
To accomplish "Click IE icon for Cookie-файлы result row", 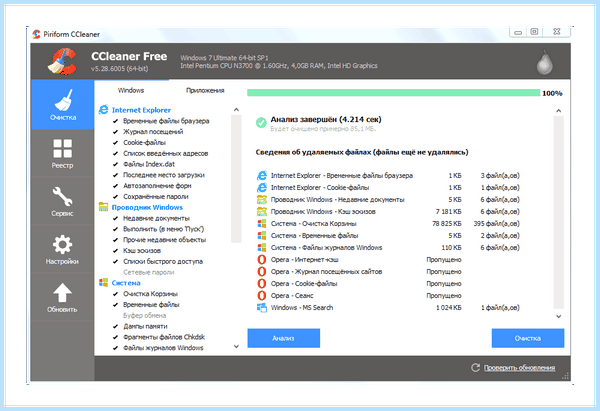I will click(x=262, y=188).
